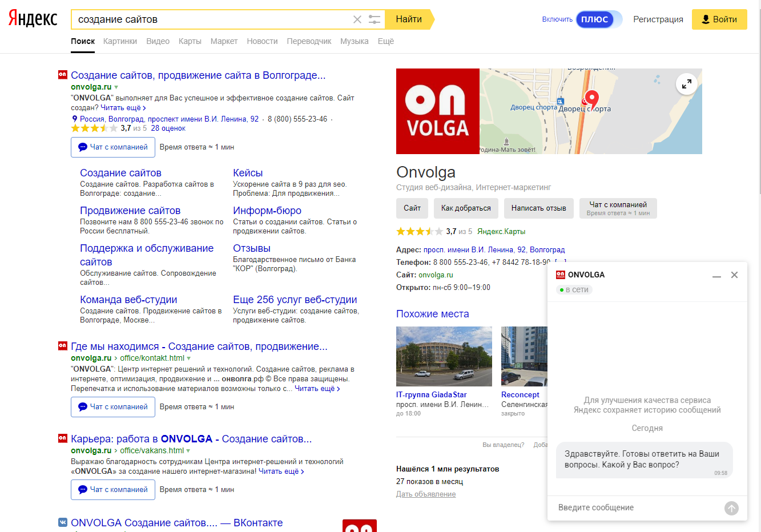The height and width of the screenshot is (532, 761).
Task: Minimize the ONVOLGA chat widget
Action: 716,275
